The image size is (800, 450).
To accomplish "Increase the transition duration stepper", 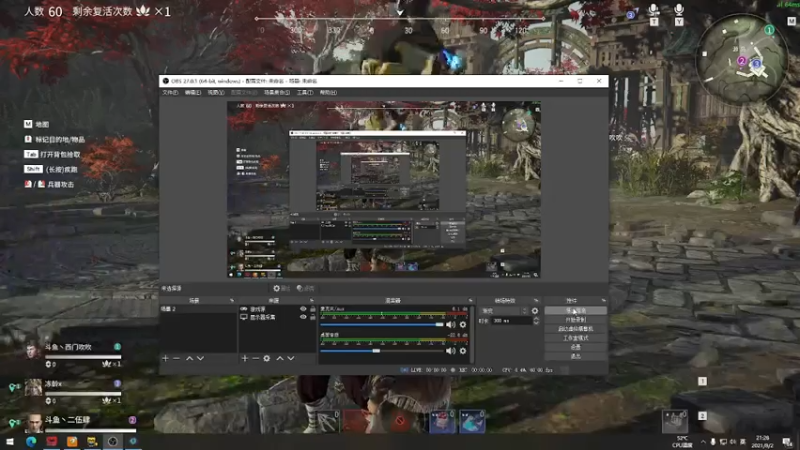I will click(536, 319).
